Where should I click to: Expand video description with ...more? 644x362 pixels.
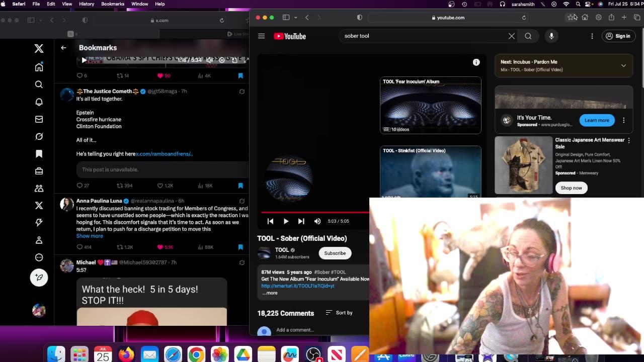(x=270, y=293)
